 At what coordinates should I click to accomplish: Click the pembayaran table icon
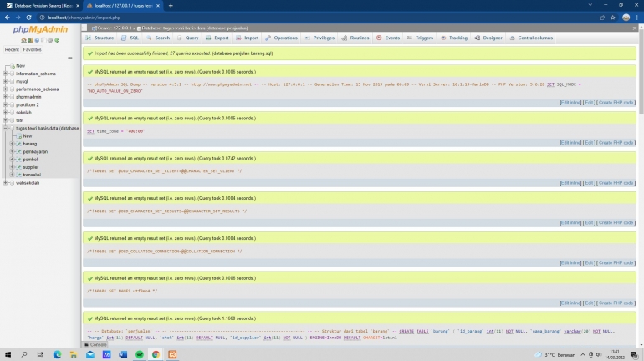click(19, 152)
